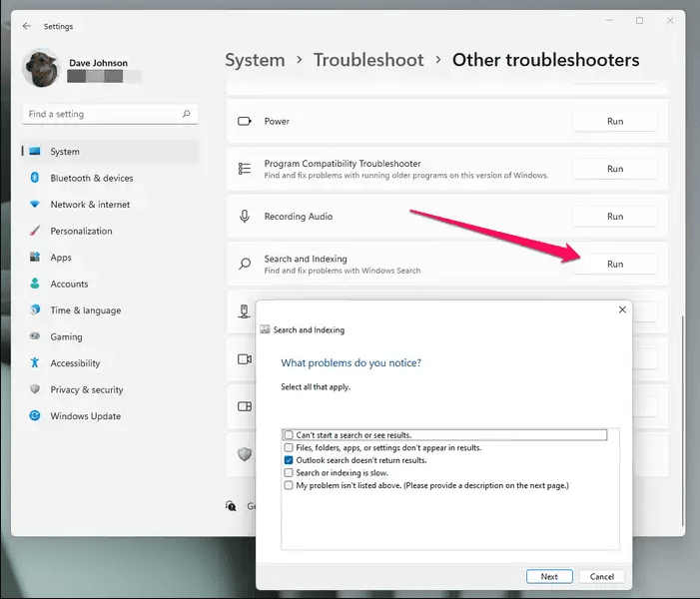Click the search magnifier icon in Find a setting
This screenshot has height=599, width=700.
coord(186,114)
